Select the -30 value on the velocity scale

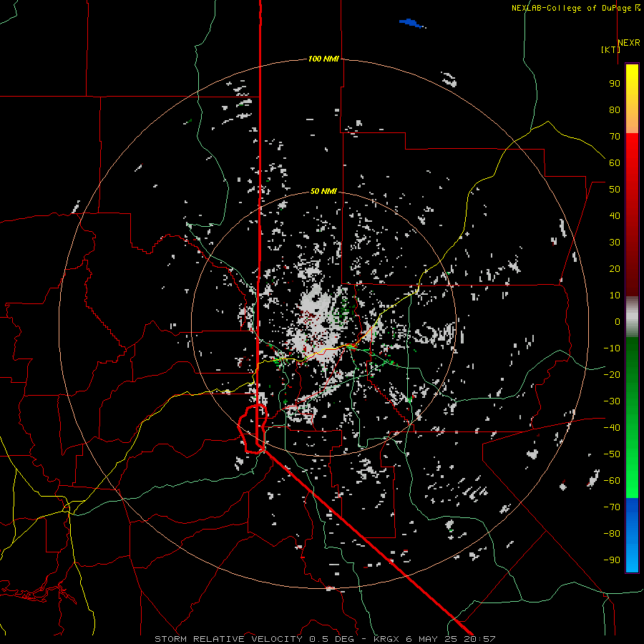click(612, 401)
